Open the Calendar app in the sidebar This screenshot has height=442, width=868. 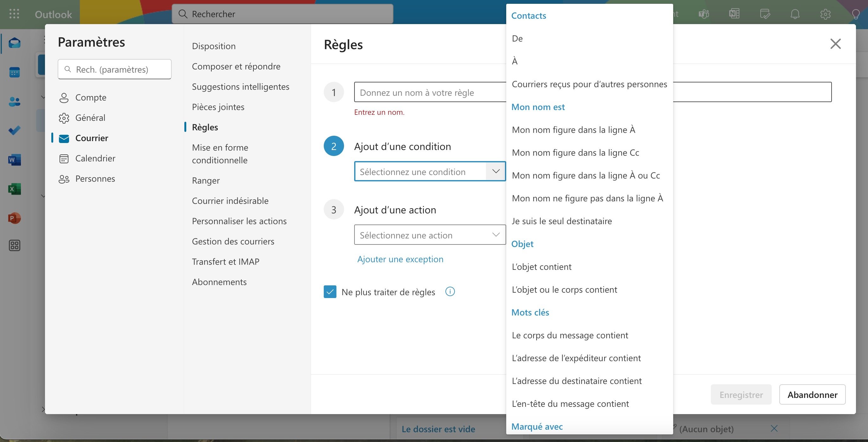[x=14, y=72]
